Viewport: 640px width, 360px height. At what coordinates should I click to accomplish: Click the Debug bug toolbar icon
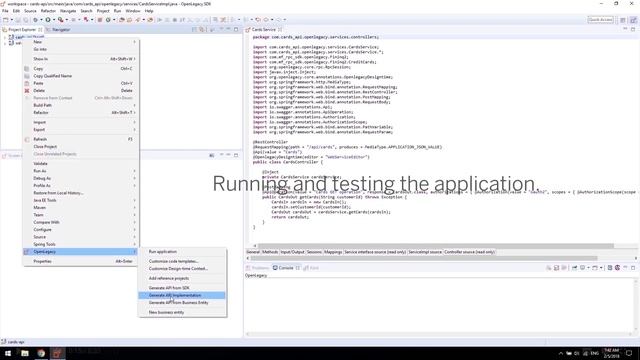tap(36, 20)
